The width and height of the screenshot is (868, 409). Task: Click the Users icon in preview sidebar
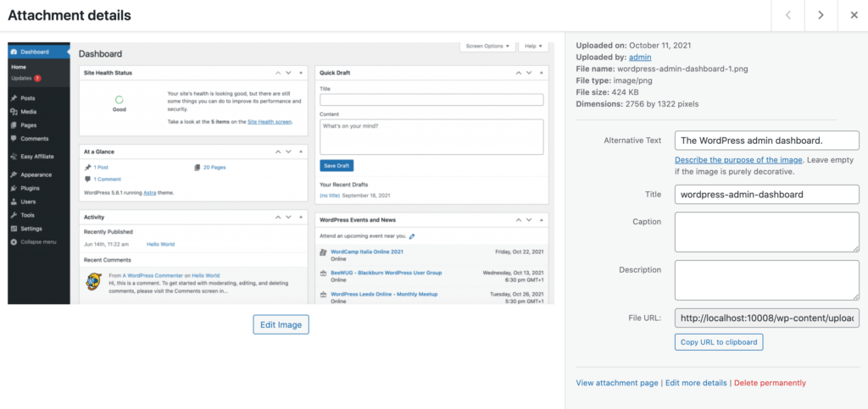coord(14,202)
